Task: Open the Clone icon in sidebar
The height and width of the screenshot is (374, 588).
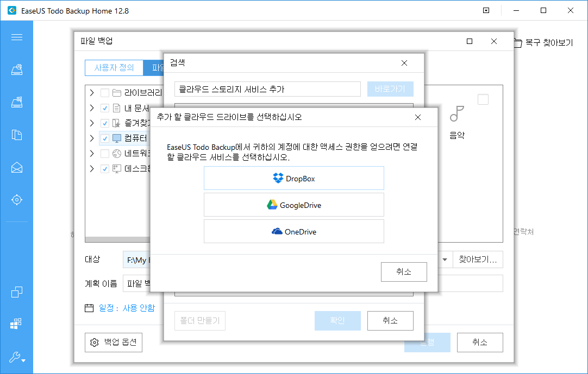Action: [x=16, y=291]
